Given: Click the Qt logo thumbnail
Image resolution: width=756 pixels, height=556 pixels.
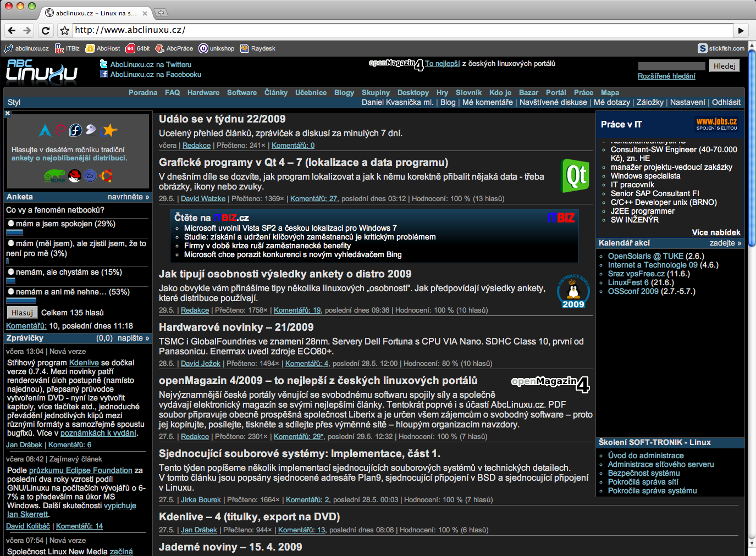Looking at the screenshot, I should pyautogui.click(x=575, y=176).
